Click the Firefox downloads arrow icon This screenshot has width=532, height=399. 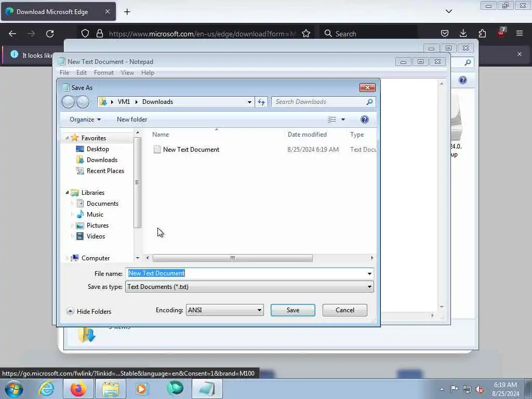click(x=463, y=33)
